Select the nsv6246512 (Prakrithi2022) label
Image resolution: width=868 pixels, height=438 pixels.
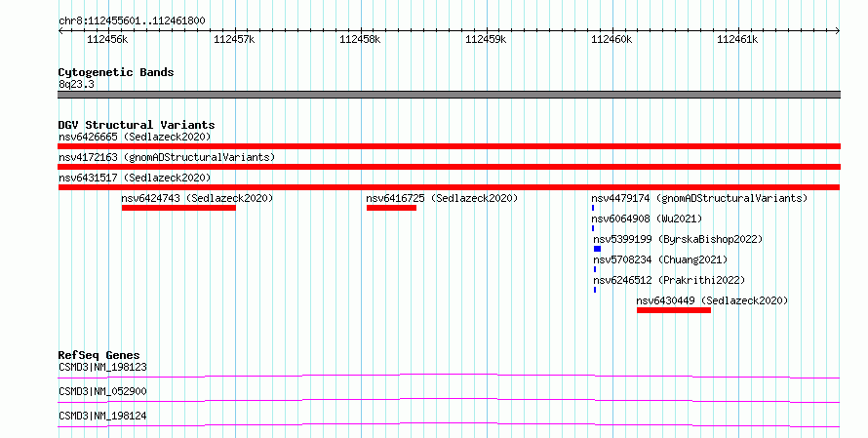tap(669, 280)
